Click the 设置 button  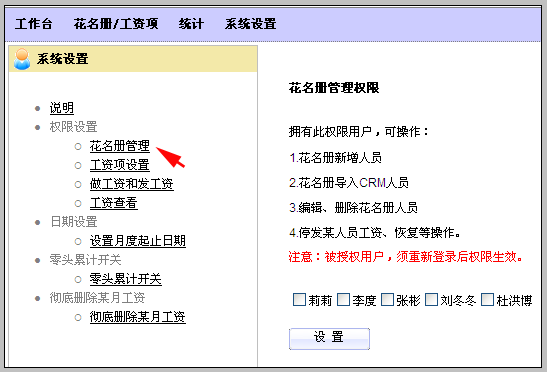click(329, 338)
